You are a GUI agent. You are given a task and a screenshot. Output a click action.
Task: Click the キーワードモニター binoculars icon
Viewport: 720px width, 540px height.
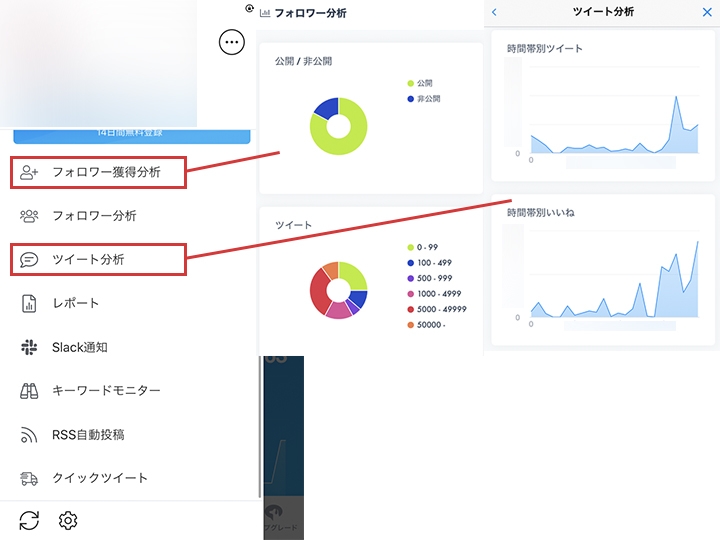[30, 391]
